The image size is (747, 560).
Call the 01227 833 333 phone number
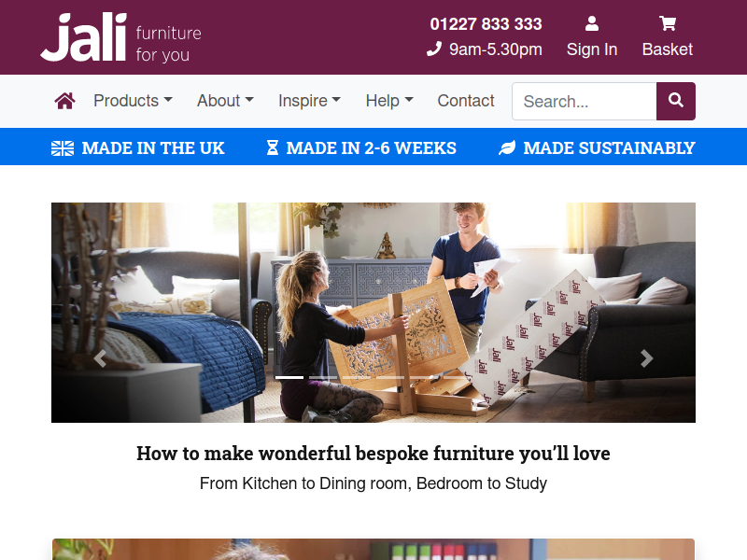(x=486, y=24)
